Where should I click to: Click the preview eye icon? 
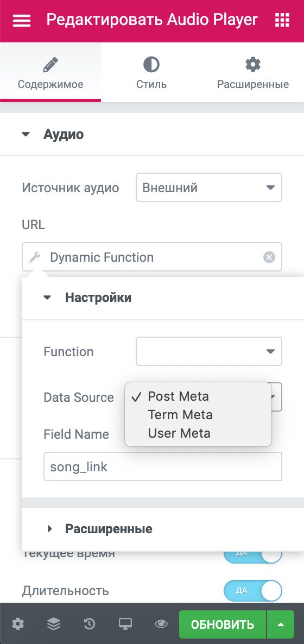click(x=161, y=624)
